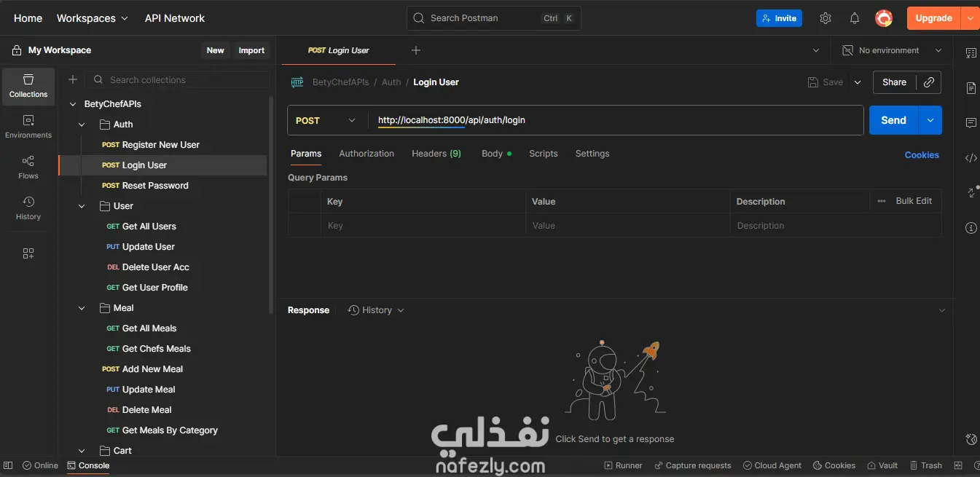
Task: Open the code snippet icon in right sidebar
Action: click(971, 158)
